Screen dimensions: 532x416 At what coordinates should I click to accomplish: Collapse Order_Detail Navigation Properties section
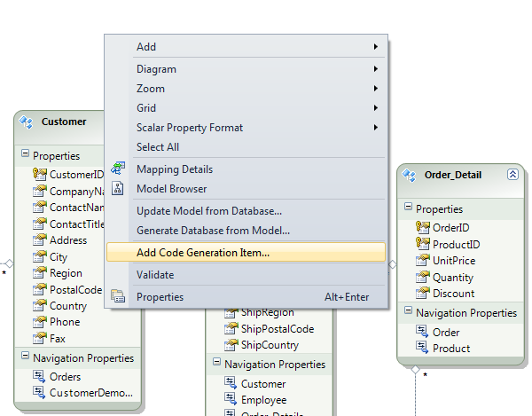408,310
